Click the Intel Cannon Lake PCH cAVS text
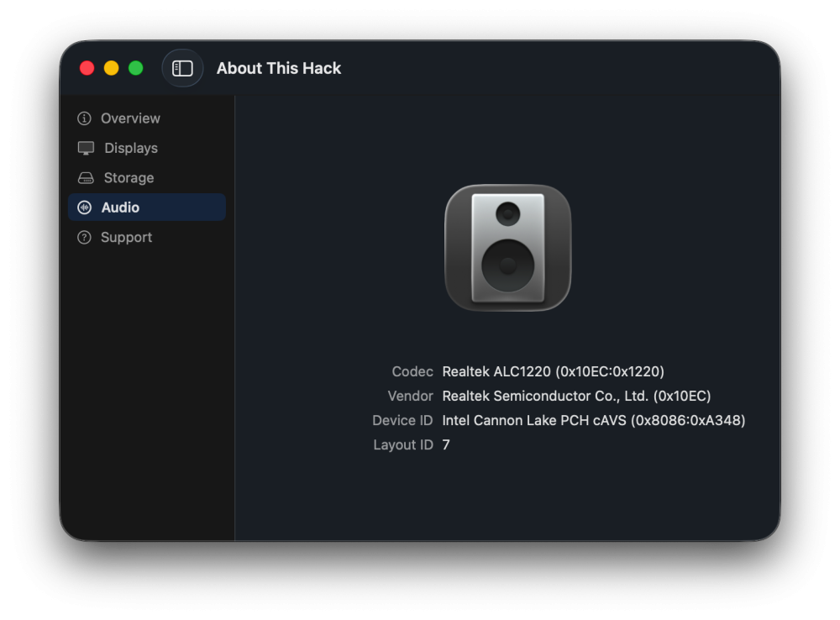This screenshot has height=620, width=840. coord(594,420)
